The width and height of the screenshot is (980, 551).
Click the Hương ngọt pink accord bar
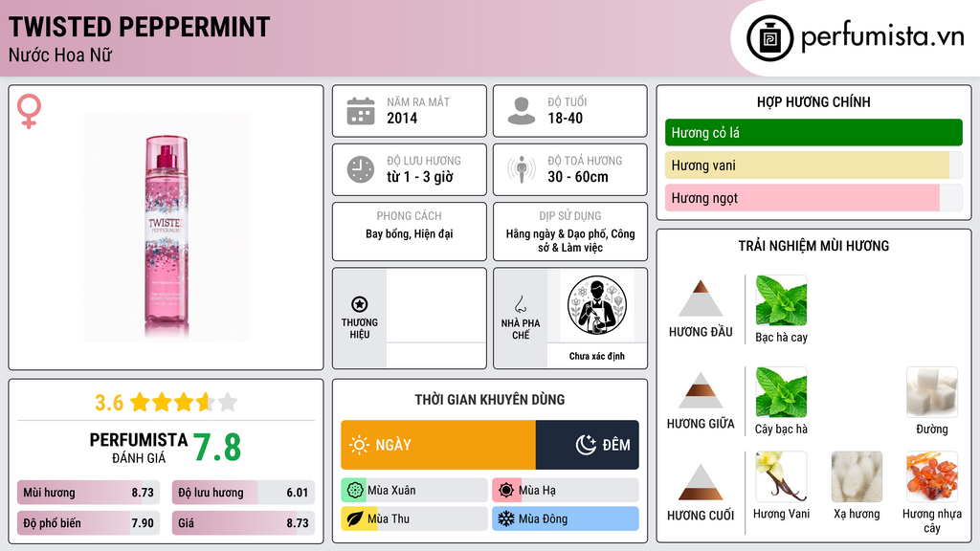tap(813, 197)
